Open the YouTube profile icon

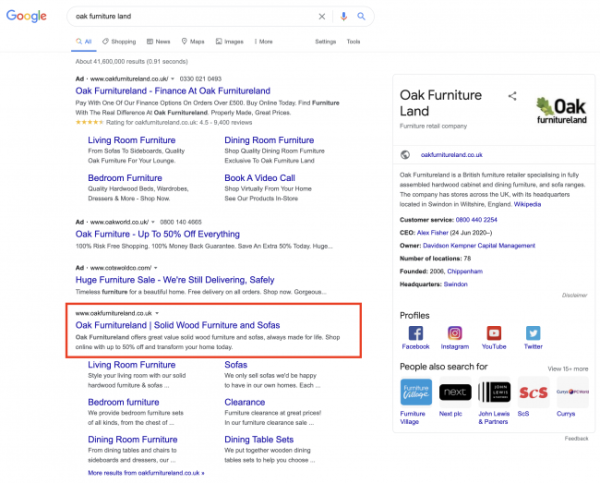(494, 333)
